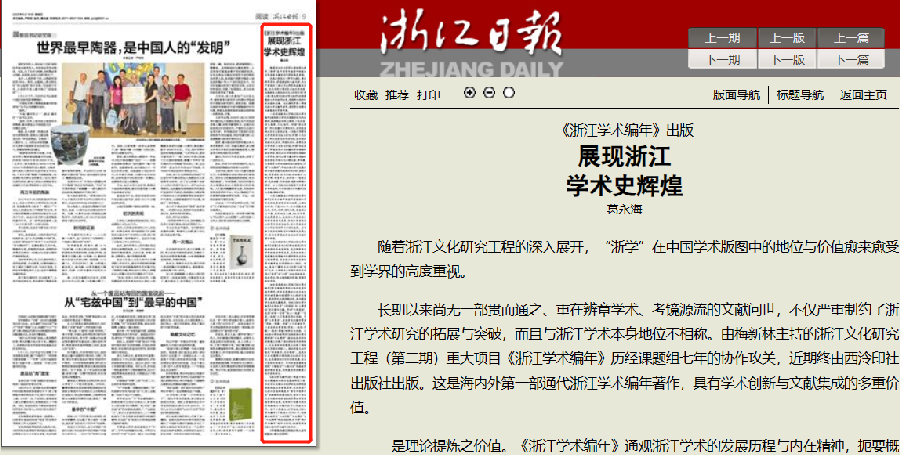Return to homepage via 返回主页
The width and height of the screenshot is (900, 455).
coord(863,95)
